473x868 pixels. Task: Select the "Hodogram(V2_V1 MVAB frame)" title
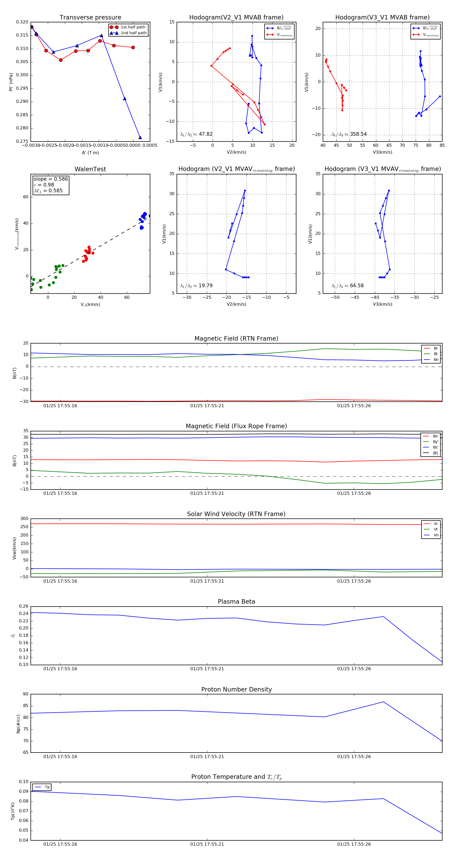point(236,17)
